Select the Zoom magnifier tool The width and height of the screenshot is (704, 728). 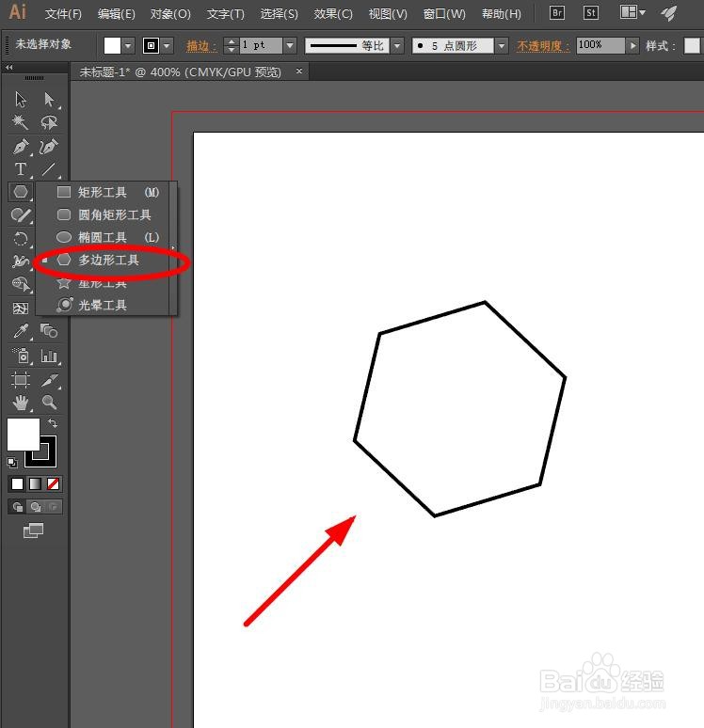point(49,402)
